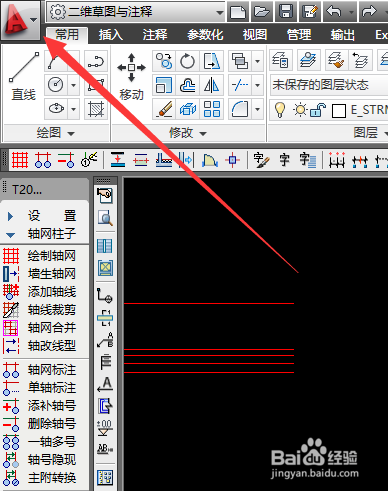
Task: Open an existing drawing file
Action: pos(262,12)
